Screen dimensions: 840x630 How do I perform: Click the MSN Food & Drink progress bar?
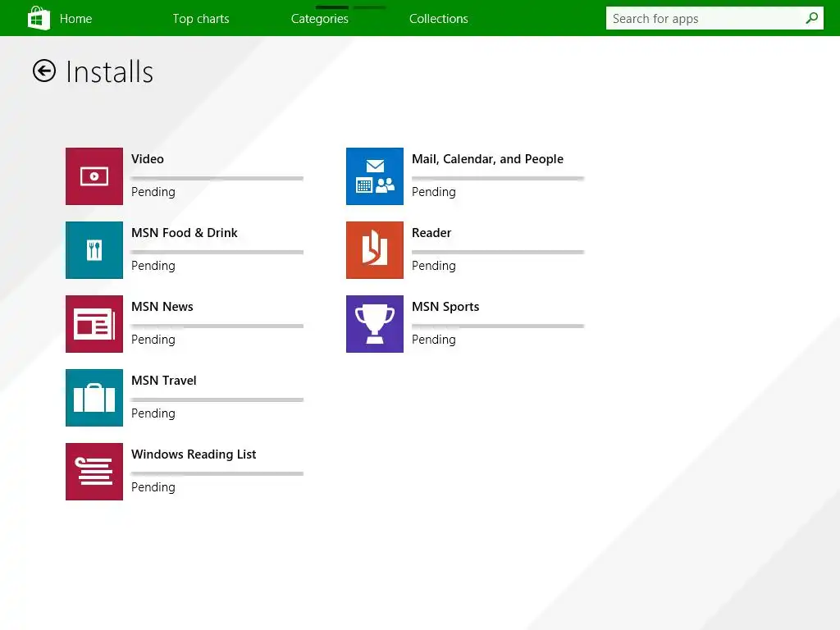tap(217, 253)
